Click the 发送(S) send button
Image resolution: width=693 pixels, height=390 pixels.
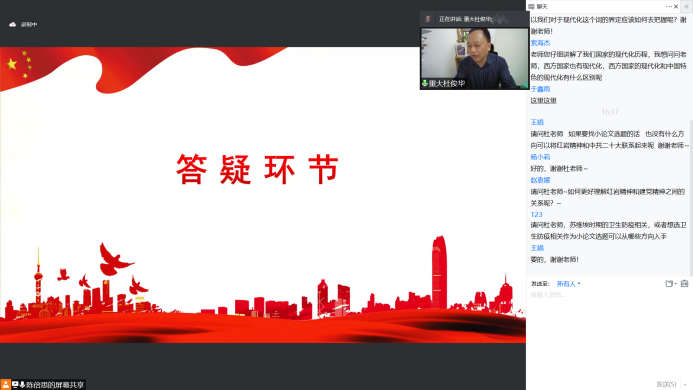point(666,384)
